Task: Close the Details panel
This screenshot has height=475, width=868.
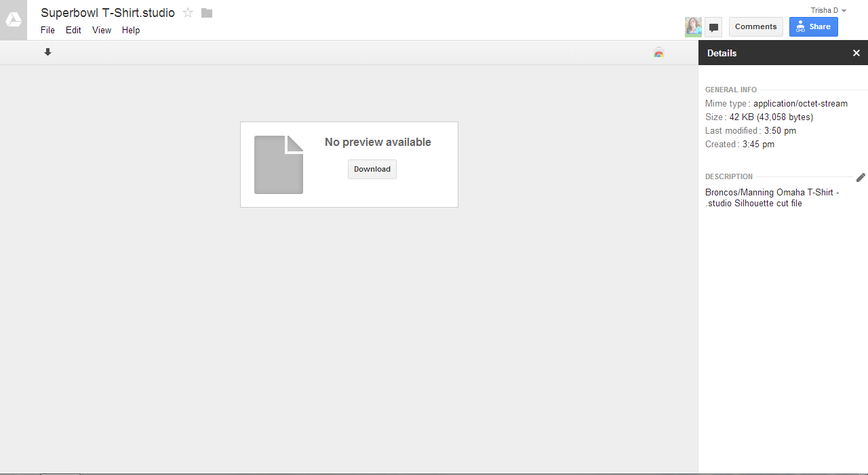Action: 856,53
